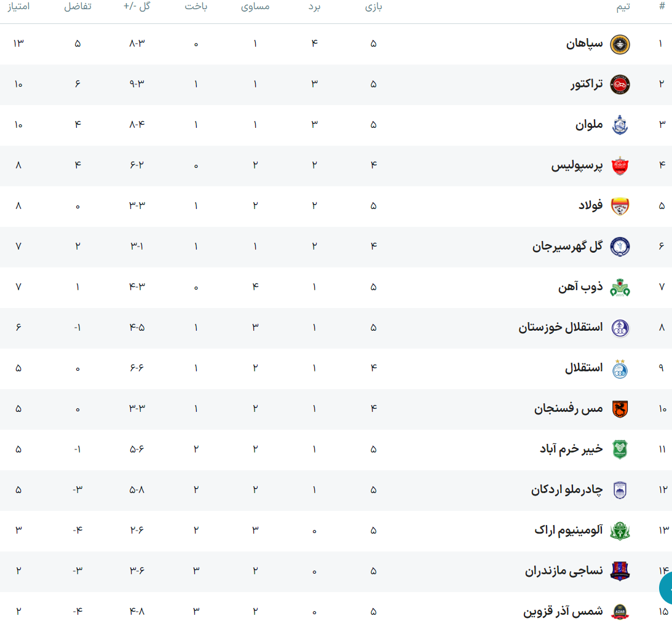Click the Tractor club logo
672x624 pixels.
(x=620, y=85)
